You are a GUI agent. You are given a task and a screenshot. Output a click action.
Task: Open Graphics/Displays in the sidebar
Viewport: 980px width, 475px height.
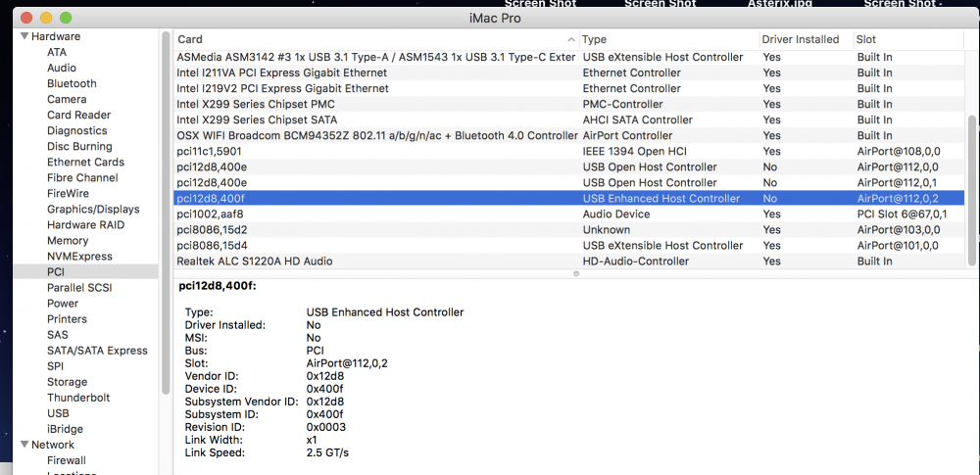pos(93,210)
